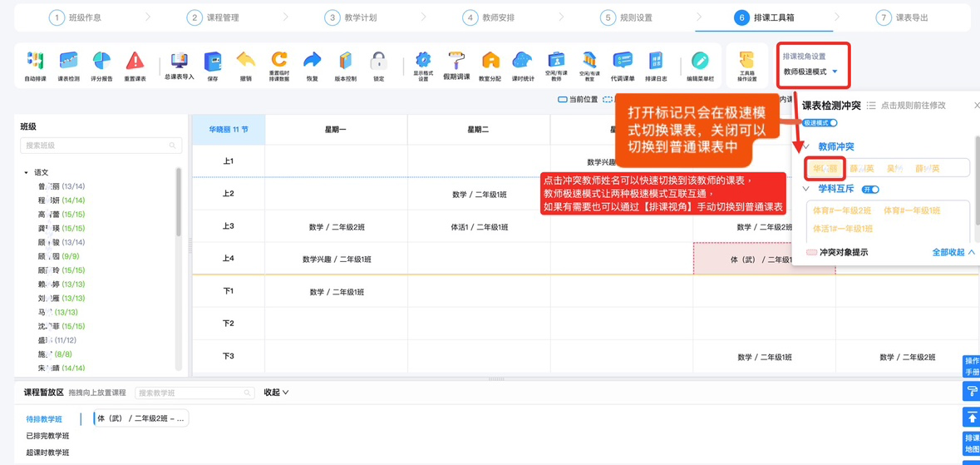Select teacher row with count (8/8)

pos(54,354)
